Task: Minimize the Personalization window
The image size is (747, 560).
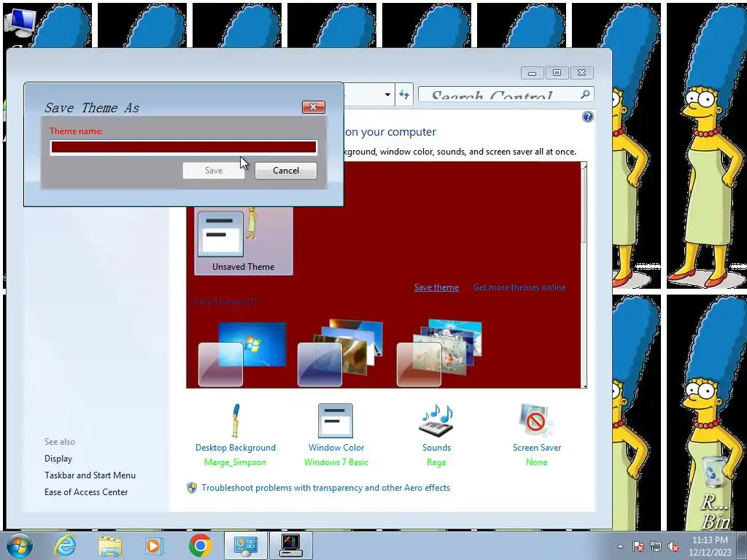Action: [532, 73]
